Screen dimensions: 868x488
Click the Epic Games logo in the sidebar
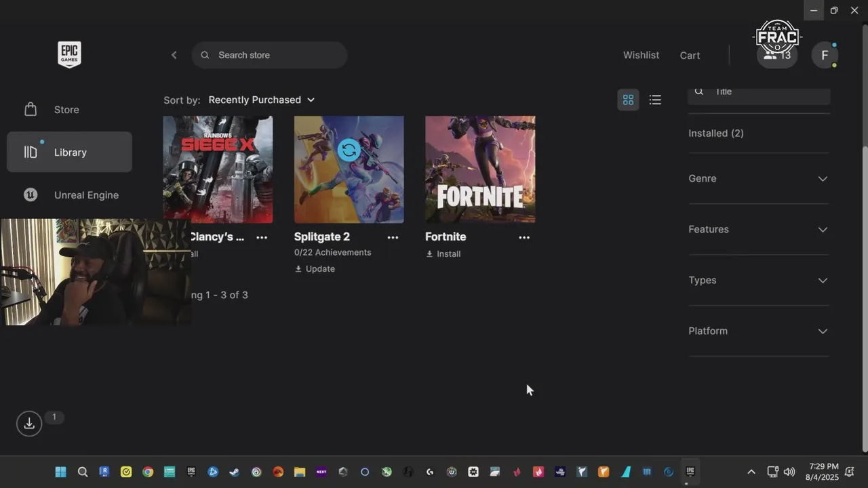point(69,54)
